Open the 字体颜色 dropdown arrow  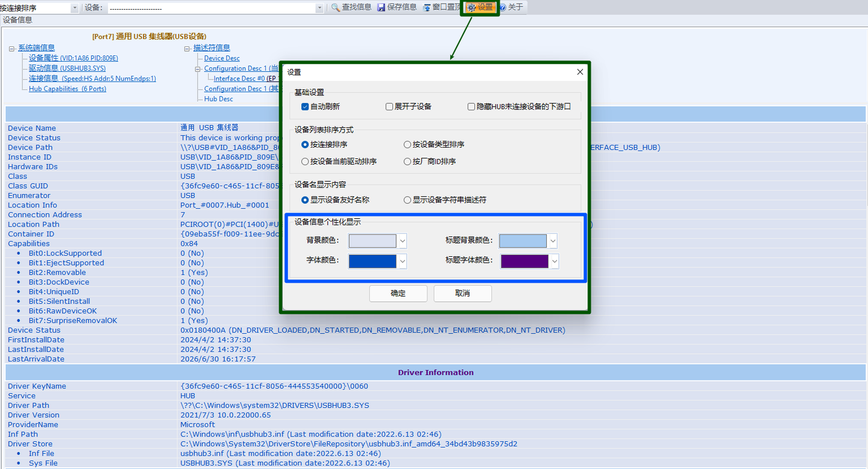(403, 261)
